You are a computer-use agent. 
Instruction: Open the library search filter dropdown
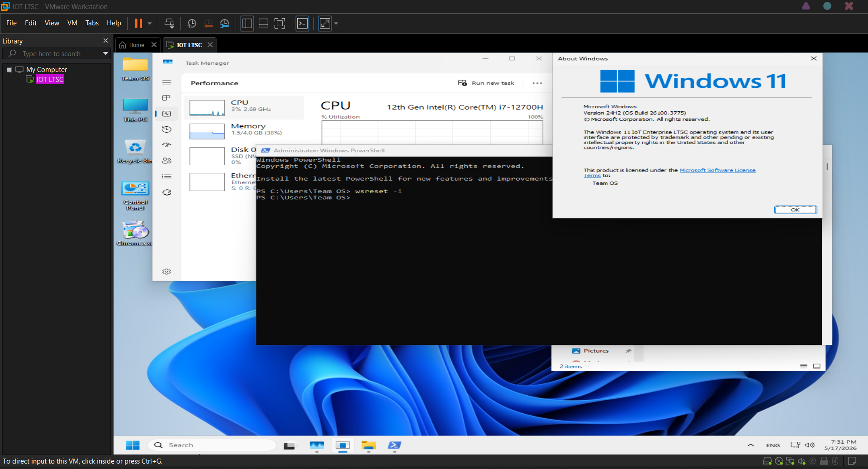pos(105,53)
